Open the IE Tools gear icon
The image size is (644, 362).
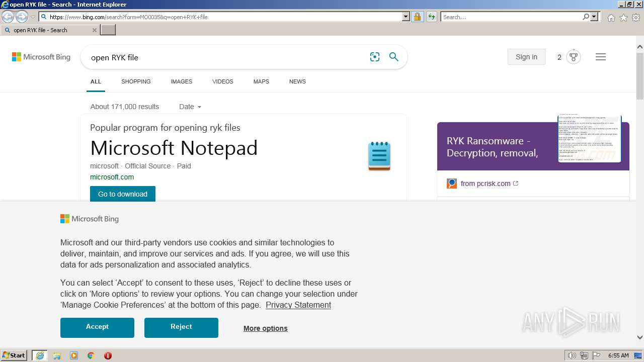[636, 18]
